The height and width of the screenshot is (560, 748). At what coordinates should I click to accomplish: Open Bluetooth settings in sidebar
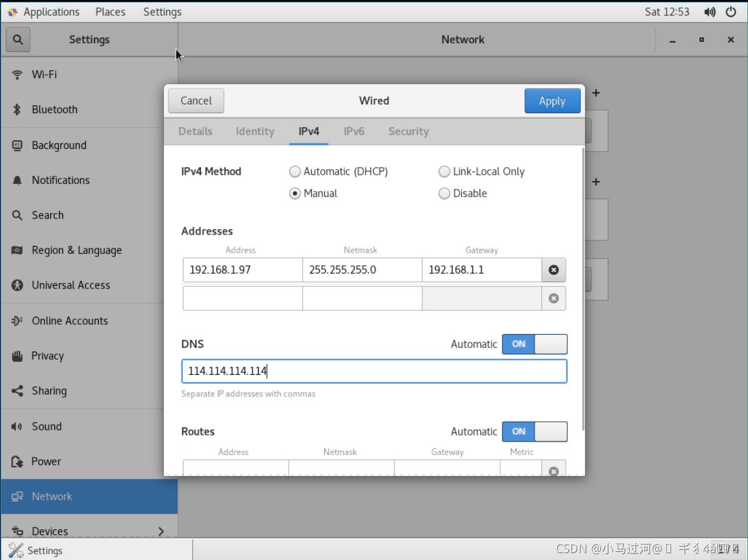click(x=54, y=109)
